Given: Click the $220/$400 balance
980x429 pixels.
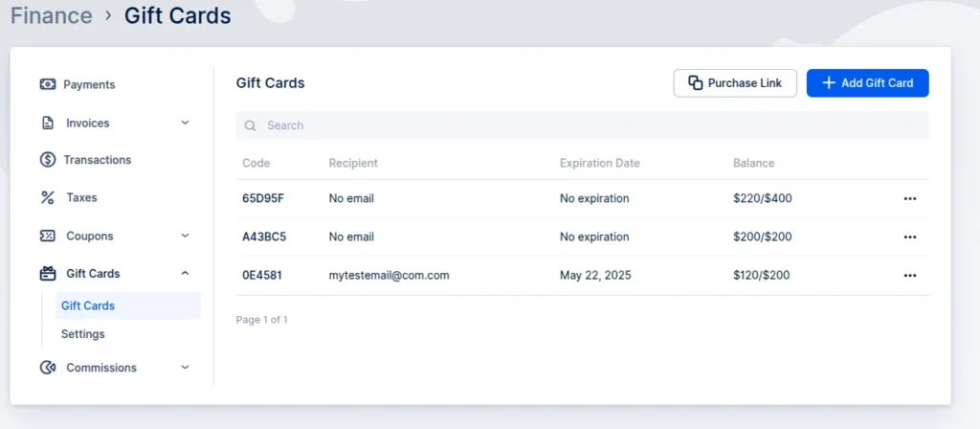Looking at the screenshot, I should pyautogui.click(x=763, y=199).
